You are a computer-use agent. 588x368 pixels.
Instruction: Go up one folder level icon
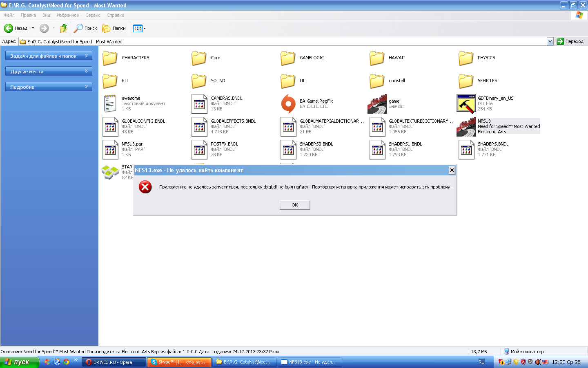click(64, 28)
